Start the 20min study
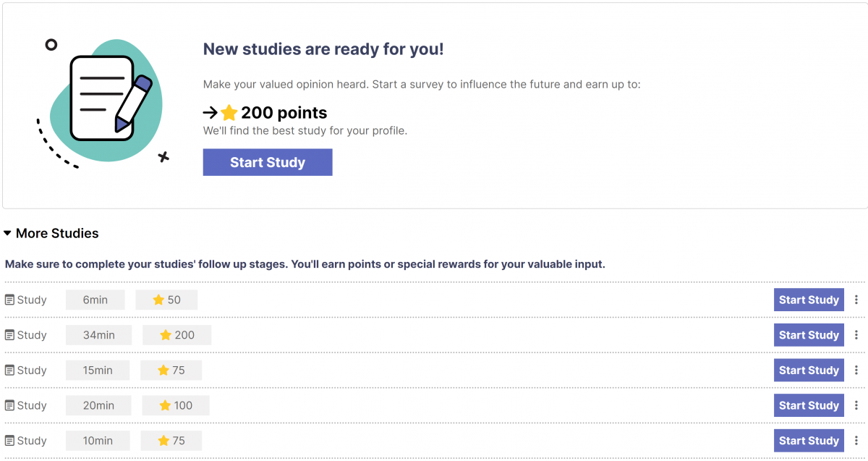 pos(809,405)
